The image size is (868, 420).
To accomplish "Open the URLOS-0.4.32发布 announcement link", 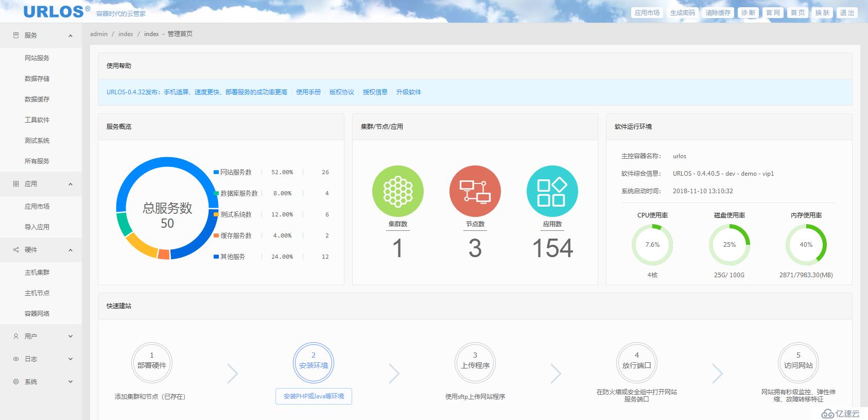I will [197, 92].
